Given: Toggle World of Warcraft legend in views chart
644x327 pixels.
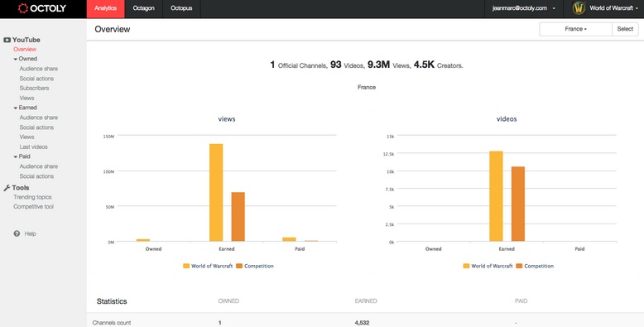Looking at the screenshot, I should 208,267.
